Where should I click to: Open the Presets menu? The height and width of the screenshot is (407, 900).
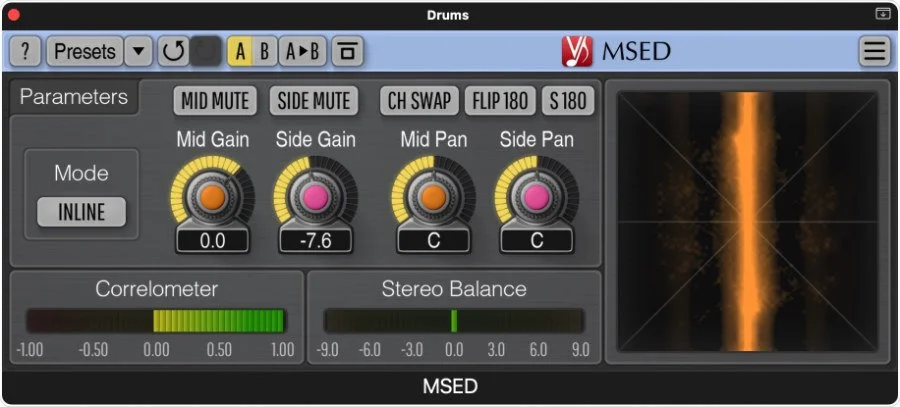pos(84,52)
